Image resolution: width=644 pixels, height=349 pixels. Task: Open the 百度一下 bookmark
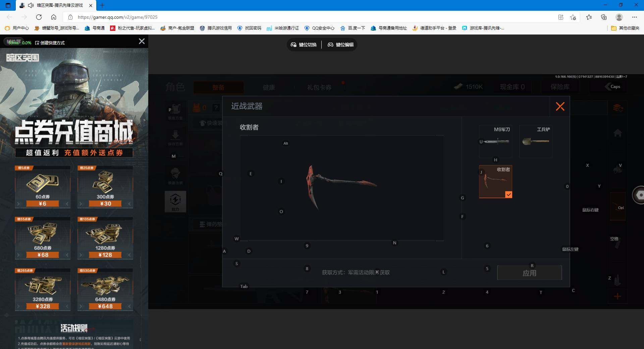(x=353, y=28)
